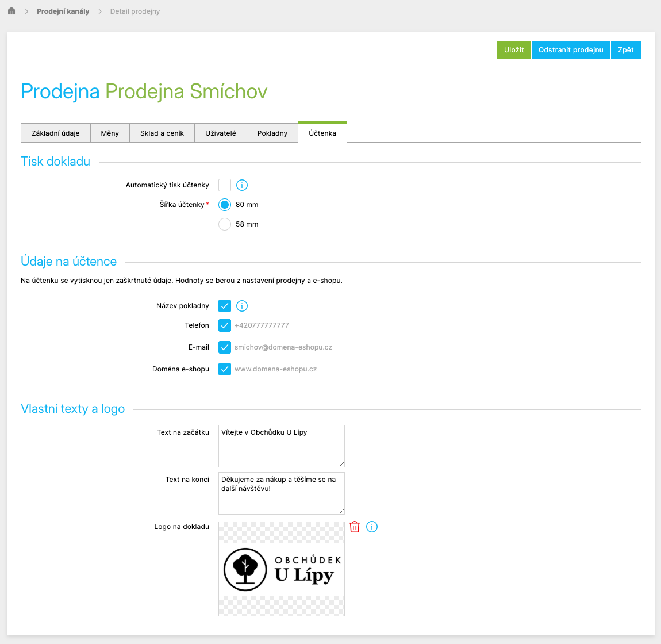The width and height of the screenshot is (661, 644).
Task: Select the Účtenka tab
Action: click(x=322, y=132)
